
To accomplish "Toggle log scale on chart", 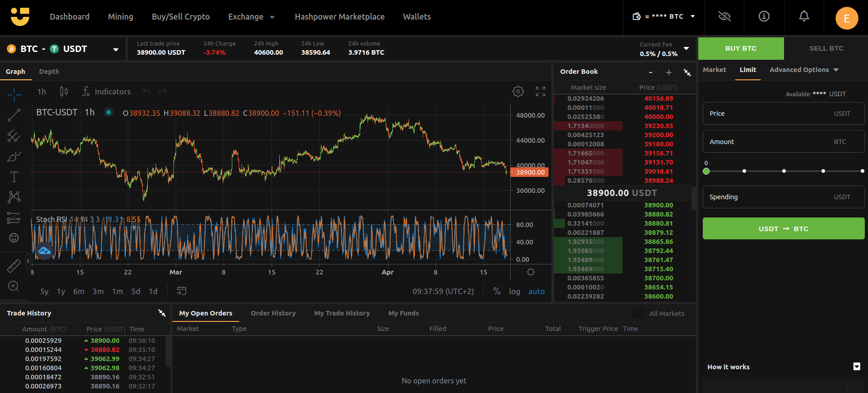I will tap(514, 291).
